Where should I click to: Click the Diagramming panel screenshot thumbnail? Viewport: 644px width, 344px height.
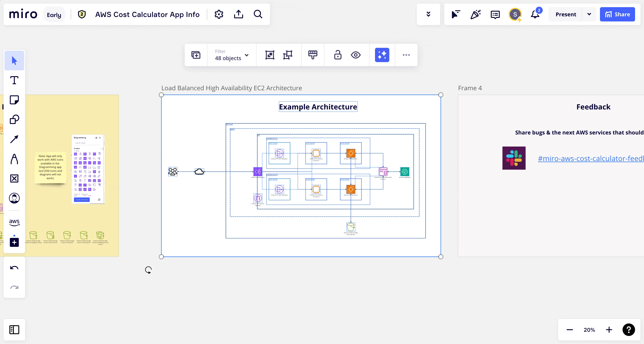88,169
